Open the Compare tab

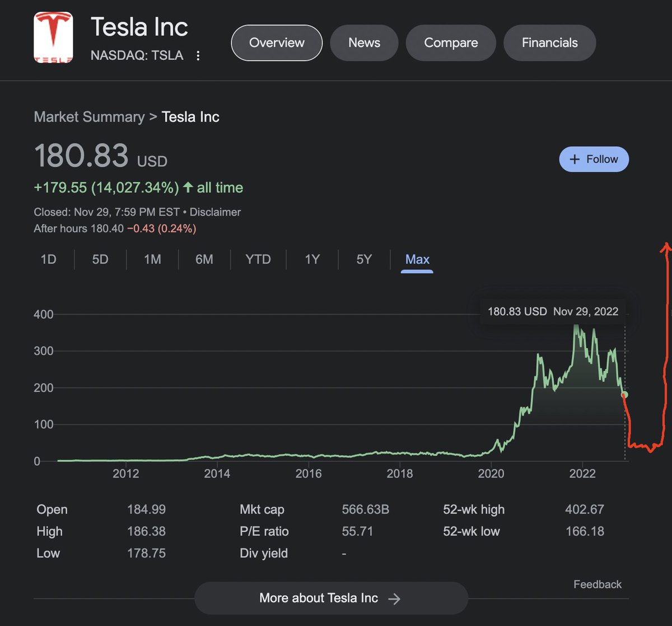[x=451, y=43]
